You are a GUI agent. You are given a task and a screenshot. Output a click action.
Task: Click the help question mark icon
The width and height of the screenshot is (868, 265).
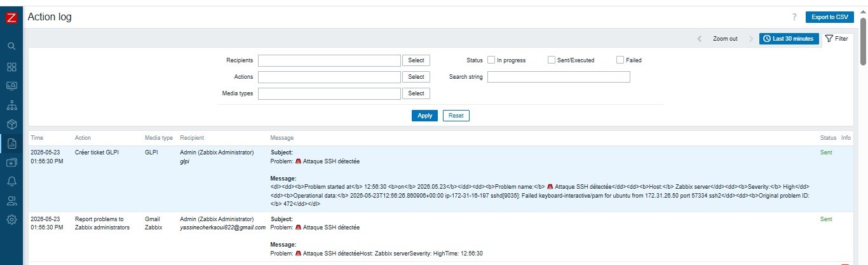(x=794, y=17)
